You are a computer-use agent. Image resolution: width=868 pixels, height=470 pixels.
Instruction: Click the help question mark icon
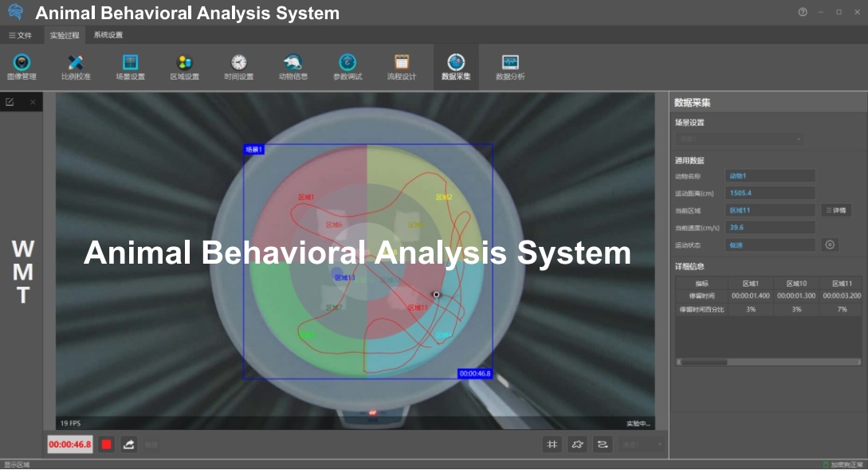pos(803,12)
